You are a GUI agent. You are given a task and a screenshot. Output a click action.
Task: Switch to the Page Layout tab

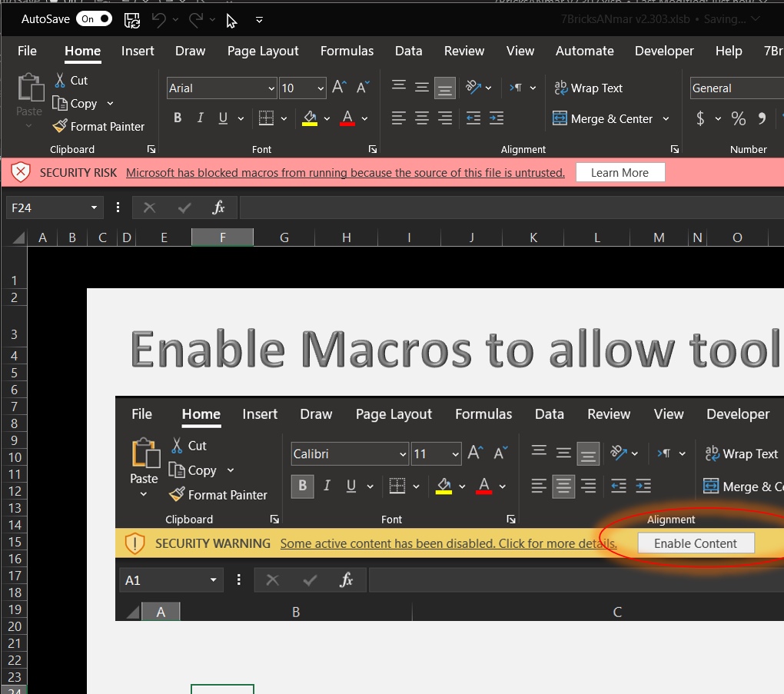pyautogui.click(x=263, y=51)
